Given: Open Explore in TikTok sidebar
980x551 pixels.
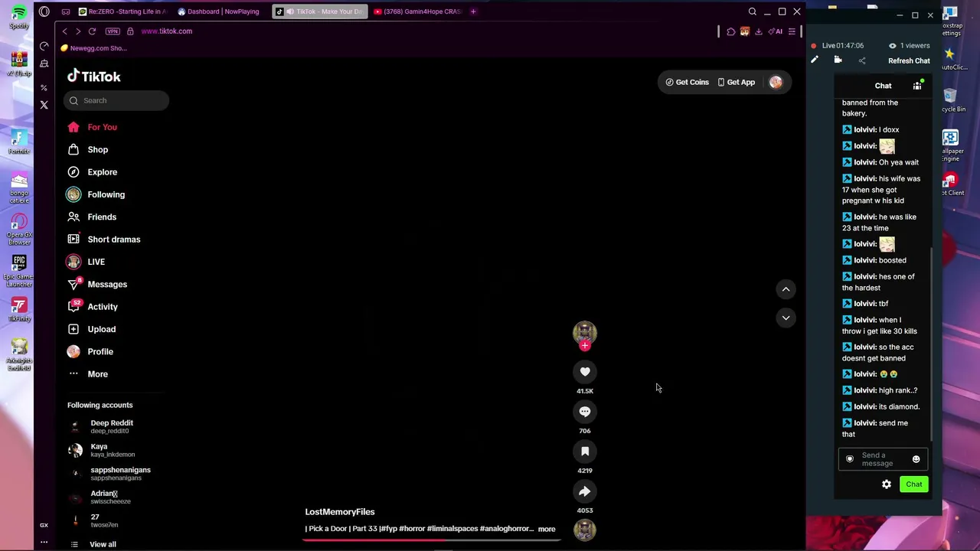Looking at the screenshot, I should point(102,172).
